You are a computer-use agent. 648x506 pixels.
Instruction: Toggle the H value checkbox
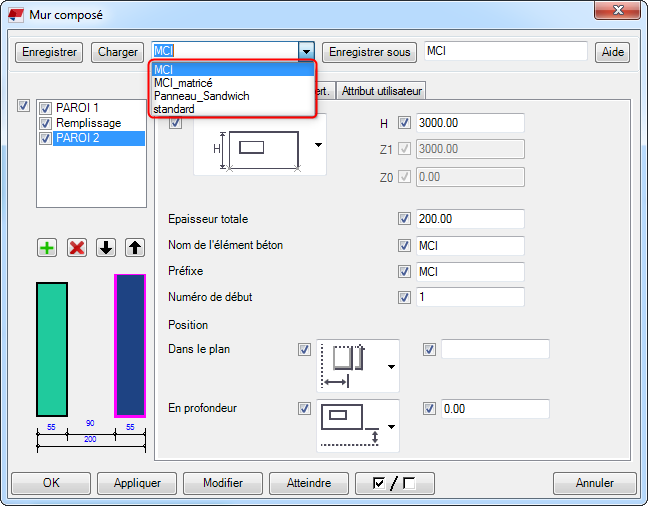pos(404,123)
